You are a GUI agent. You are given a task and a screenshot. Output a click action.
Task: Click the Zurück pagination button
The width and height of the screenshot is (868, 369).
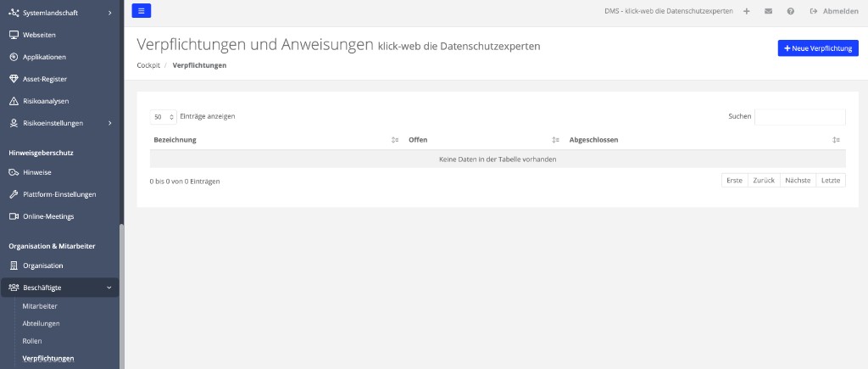764,181
